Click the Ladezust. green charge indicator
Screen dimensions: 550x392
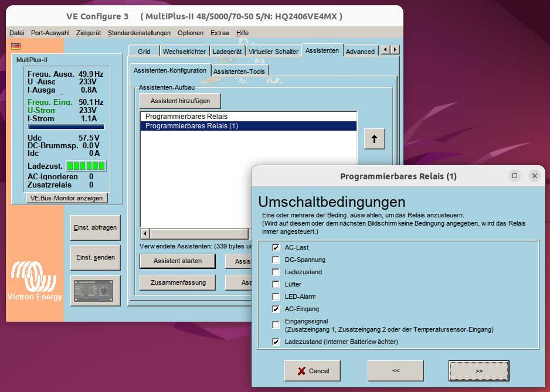point(86,166)
